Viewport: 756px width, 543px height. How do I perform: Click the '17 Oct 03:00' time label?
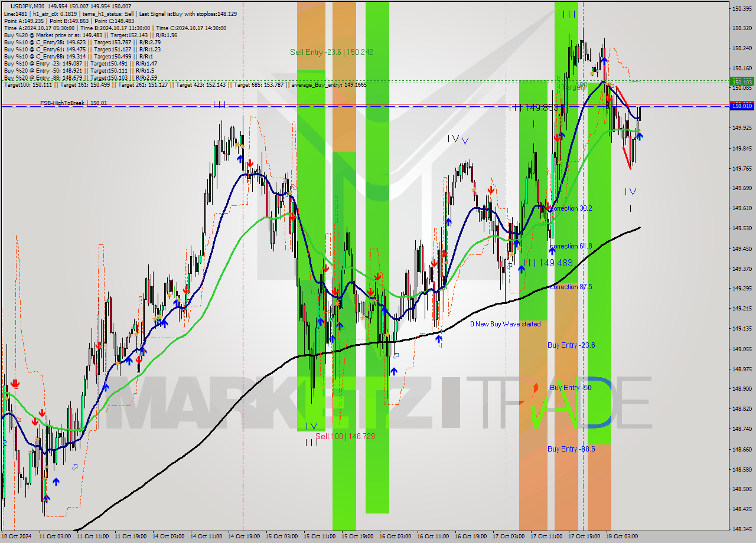click(508, 537)
